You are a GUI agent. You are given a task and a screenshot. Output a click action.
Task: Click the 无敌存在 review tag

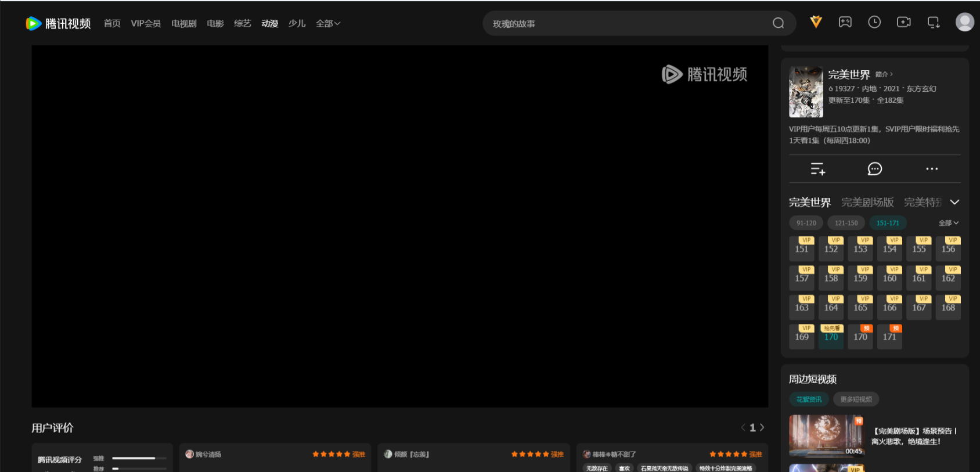pyautogui.click(x=597, y=468)
